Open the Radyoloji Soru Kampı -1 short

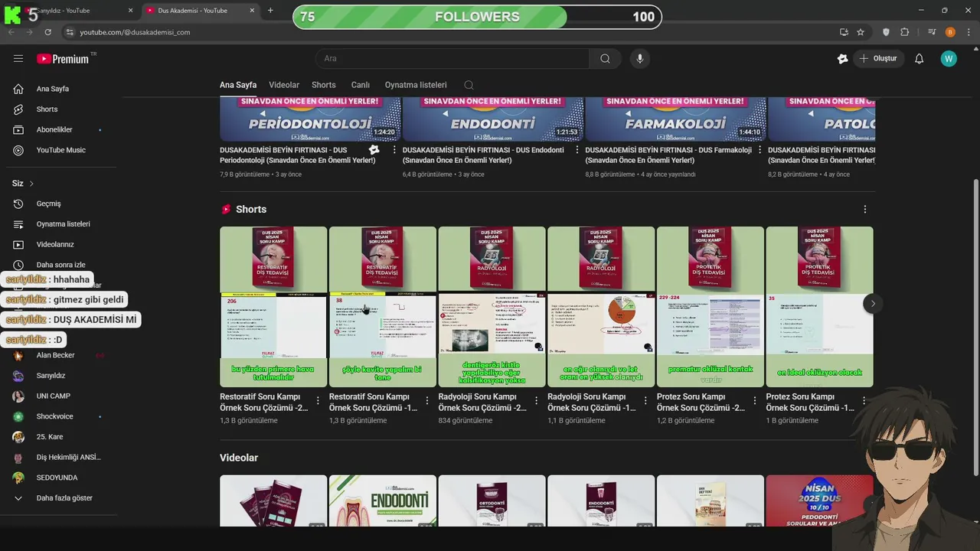point(601,307)
